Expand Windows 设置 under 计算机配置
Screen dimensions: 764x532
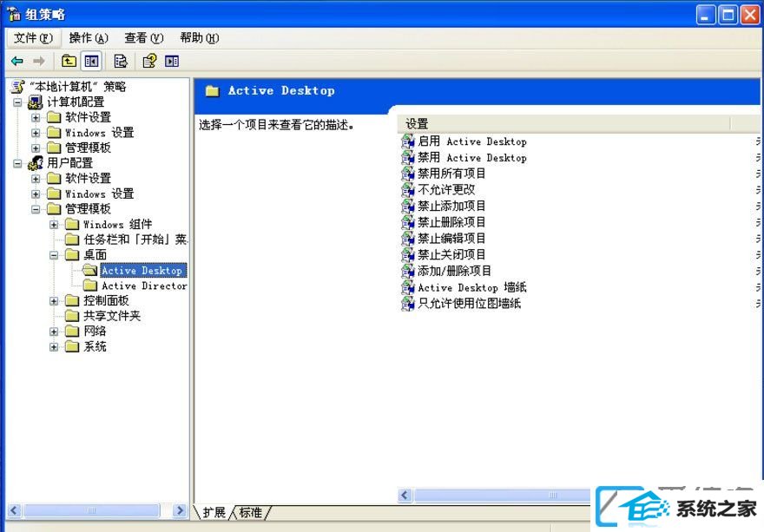36,133
